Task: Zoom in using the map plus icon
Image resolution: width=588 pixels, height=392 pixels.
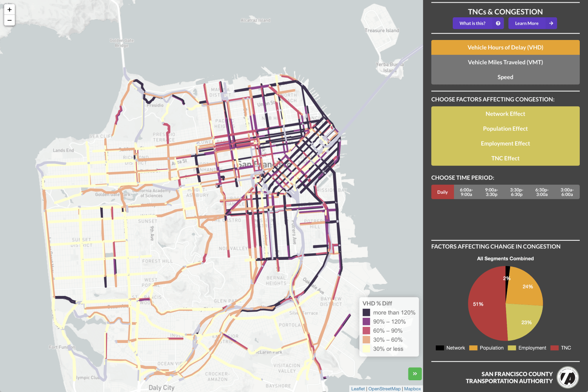Action: click(x=9, y=9)
